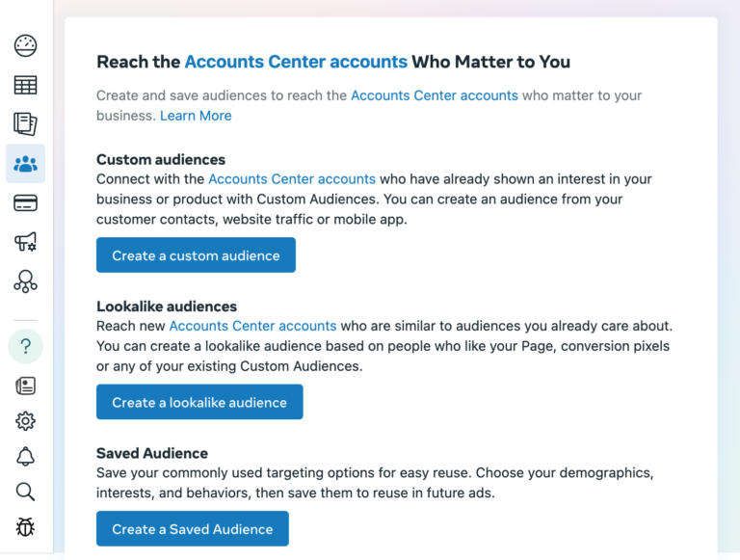This screenshot has width=740, height=560.
Task: Open the Search magnifier icon
Action: coord(25,492)
